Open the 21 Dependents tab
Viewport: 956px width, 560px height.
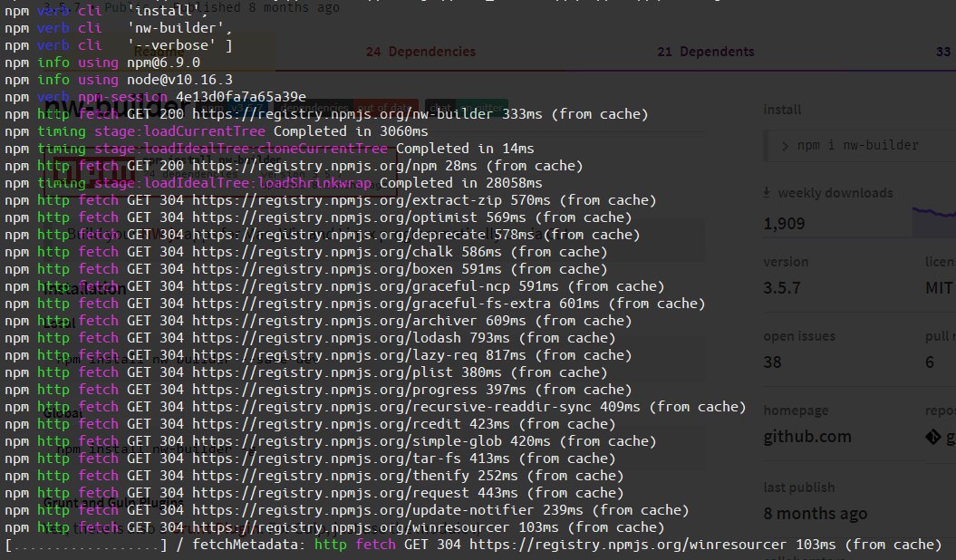705,52
